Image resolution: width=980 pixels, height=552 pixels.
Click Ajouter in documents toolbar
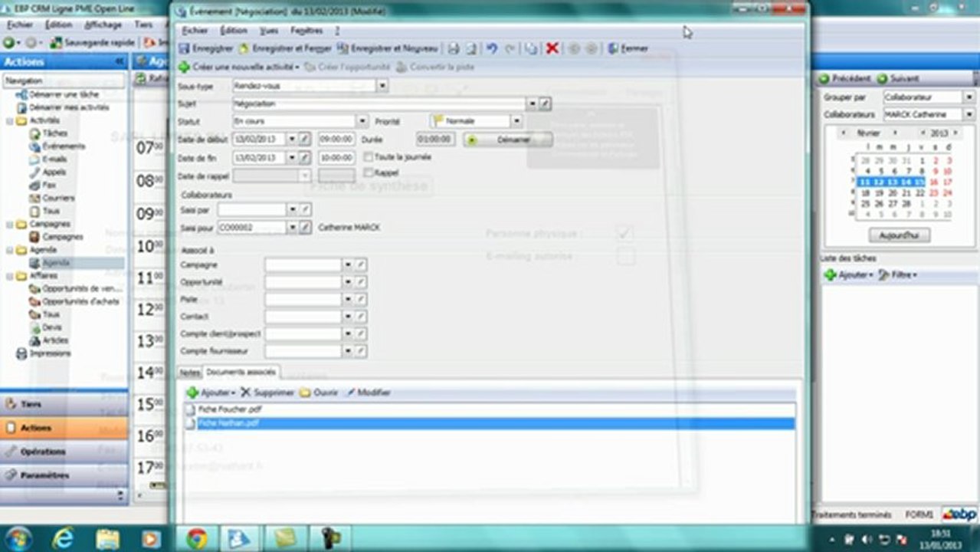(211, 393)
